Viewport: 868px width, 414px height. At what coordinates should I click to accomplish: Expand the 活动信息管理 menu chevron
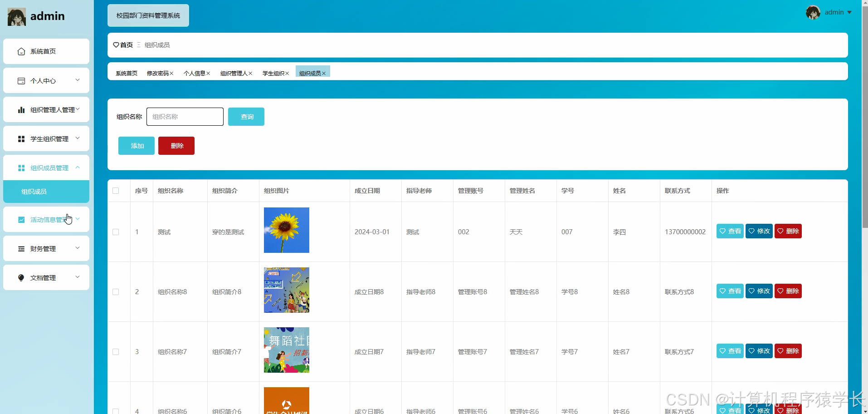tap(78, 219)
